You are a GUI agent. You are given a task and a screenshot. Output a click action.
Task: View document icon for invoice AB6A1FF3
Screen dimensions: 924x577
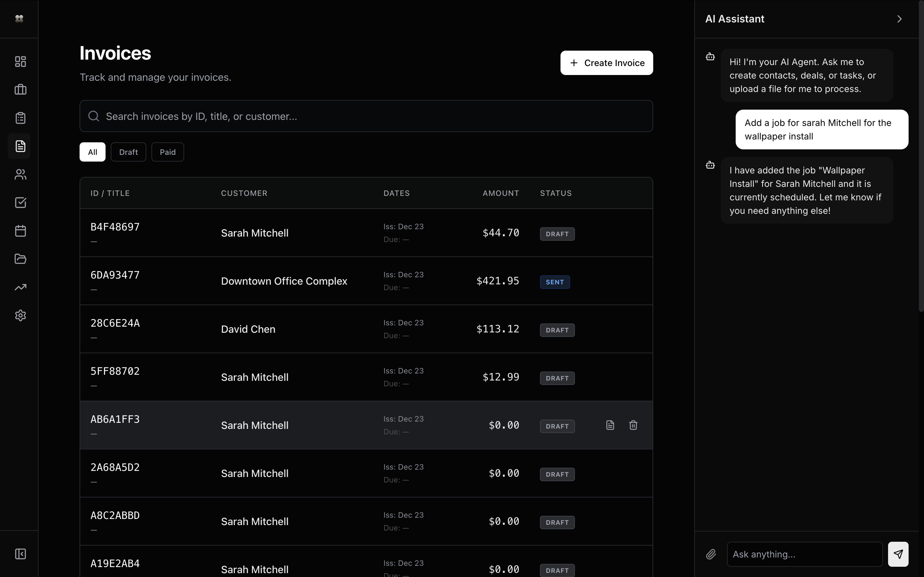(x=610, y=425)
